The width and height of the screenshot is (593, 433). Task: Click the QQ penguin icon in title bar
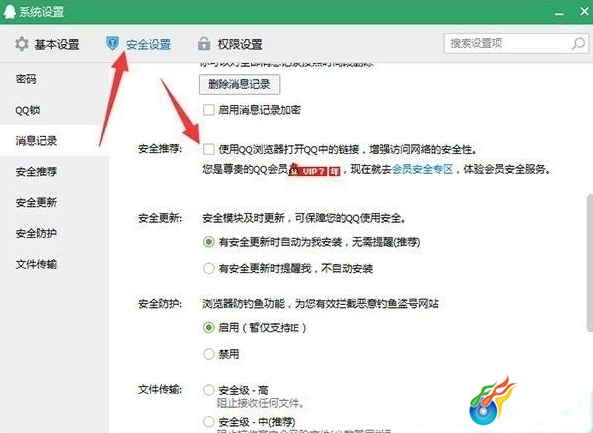point(9,11)
